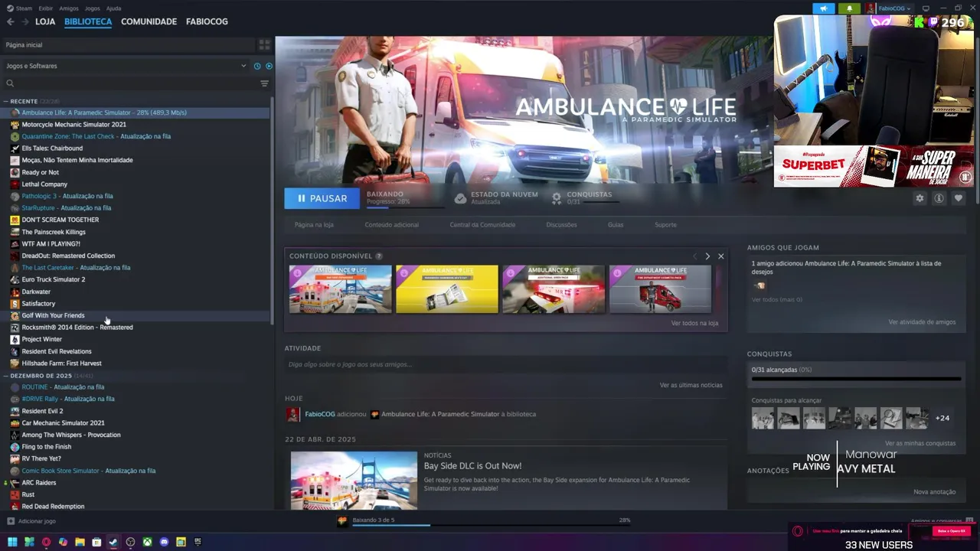Select ARC Raiders in library
The image size is (980, 551).
tap(38, 483)
